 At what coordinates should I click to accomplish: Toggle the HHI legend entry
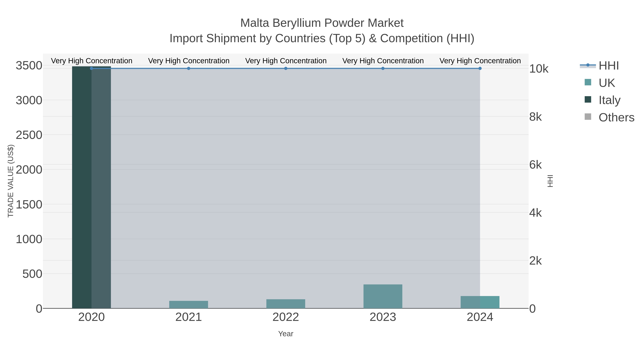click(x=599, y=65)
